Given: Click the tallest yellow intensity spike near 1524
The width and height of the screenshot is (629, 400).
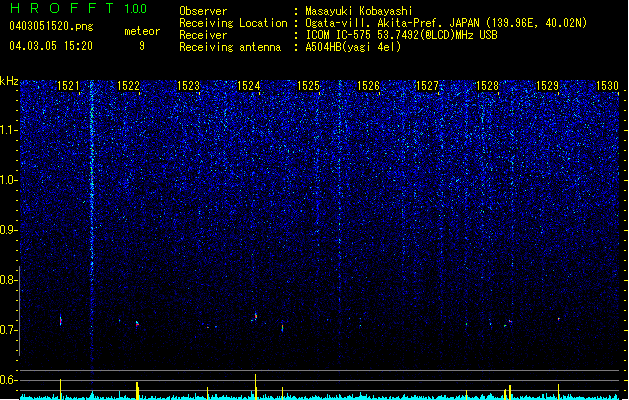Looking at the screenshot, I should 255,386.
